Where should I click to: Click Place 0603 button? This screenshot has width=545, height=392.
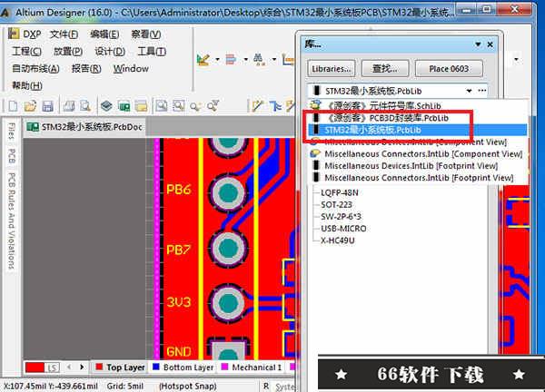[449, 69]
